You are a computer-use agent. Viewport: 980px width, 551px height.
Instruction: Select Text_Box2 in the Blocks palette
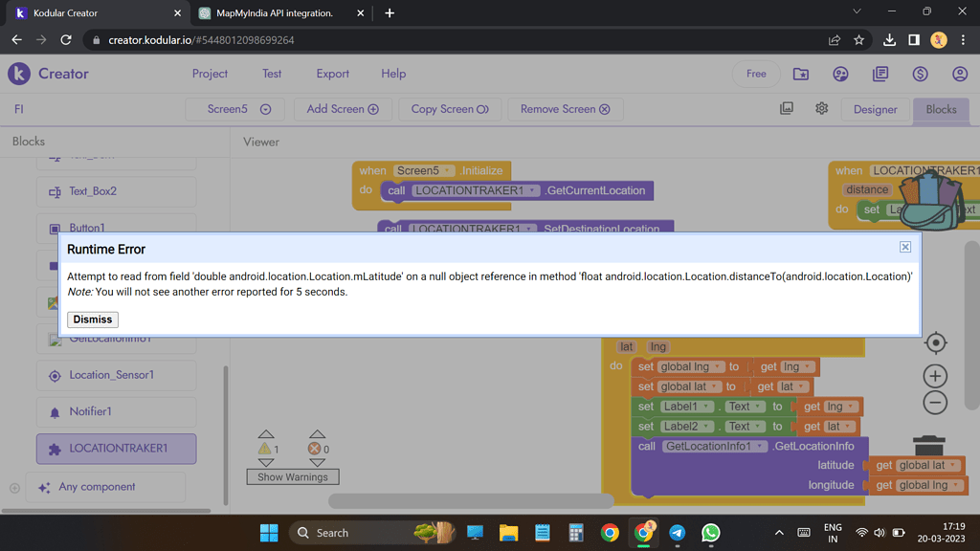[116, 191]
